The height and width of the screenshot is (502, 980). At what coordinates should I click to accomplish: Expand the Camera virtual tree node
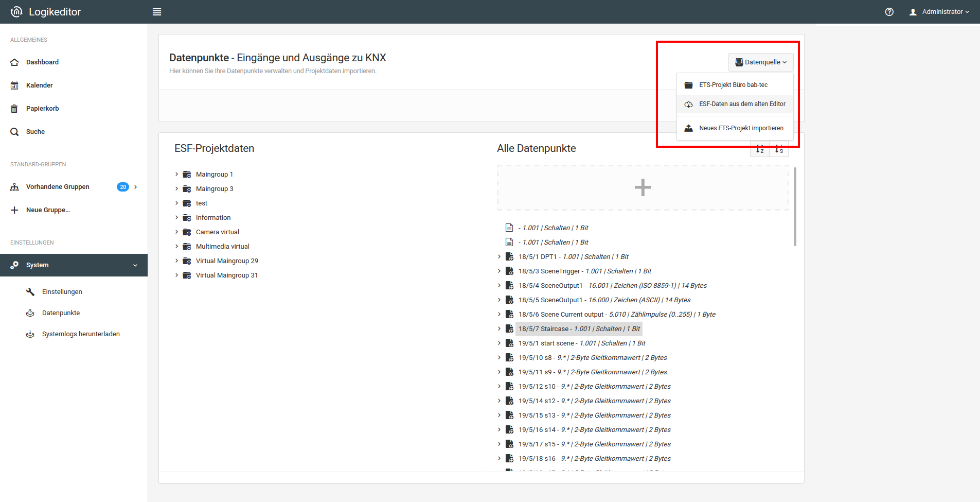click(x=176, y=232)
